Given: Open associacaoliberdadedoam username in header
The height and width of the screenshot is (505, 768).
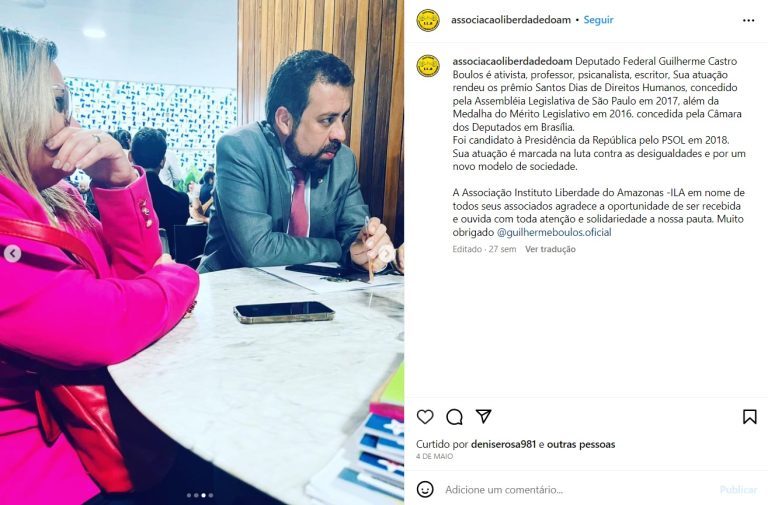Looking at the screenshot, I should 510,20.
